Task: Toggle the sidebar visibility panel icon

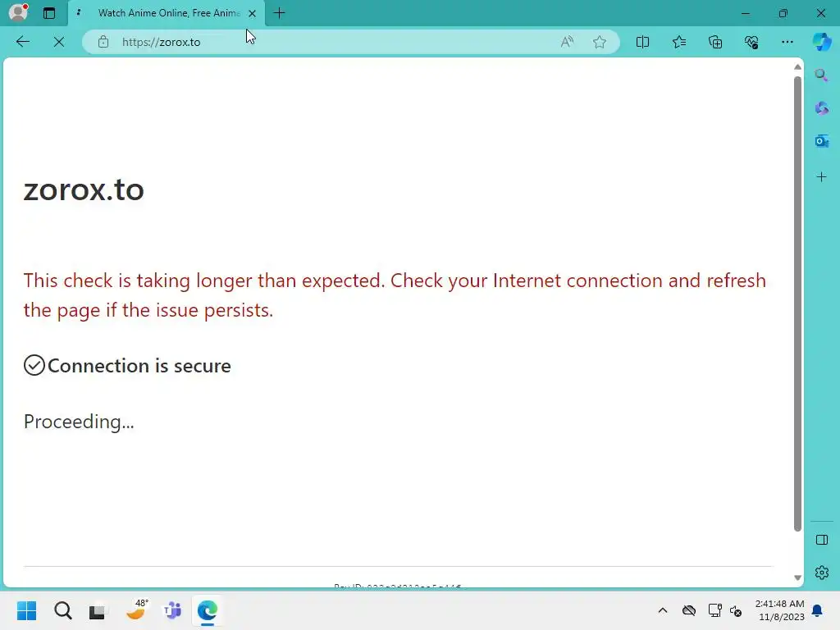Action: pyautogui.click(x=821, y=540)
